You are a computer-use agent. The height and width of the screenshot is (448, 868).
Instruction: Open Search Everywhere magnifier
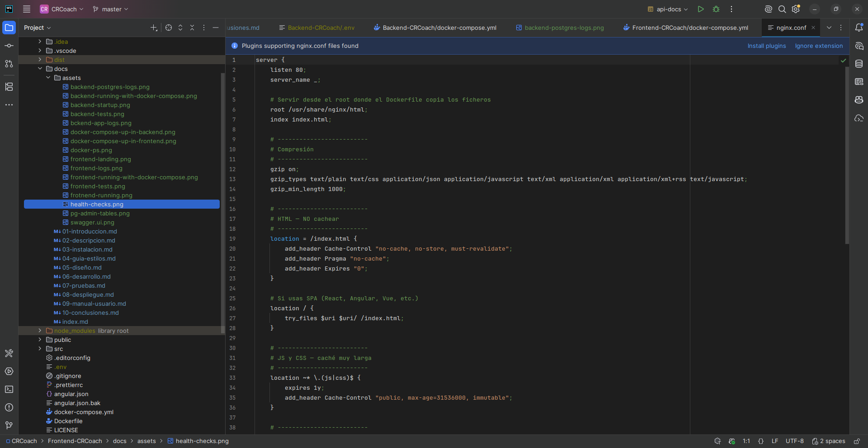(x=782, y=9)
